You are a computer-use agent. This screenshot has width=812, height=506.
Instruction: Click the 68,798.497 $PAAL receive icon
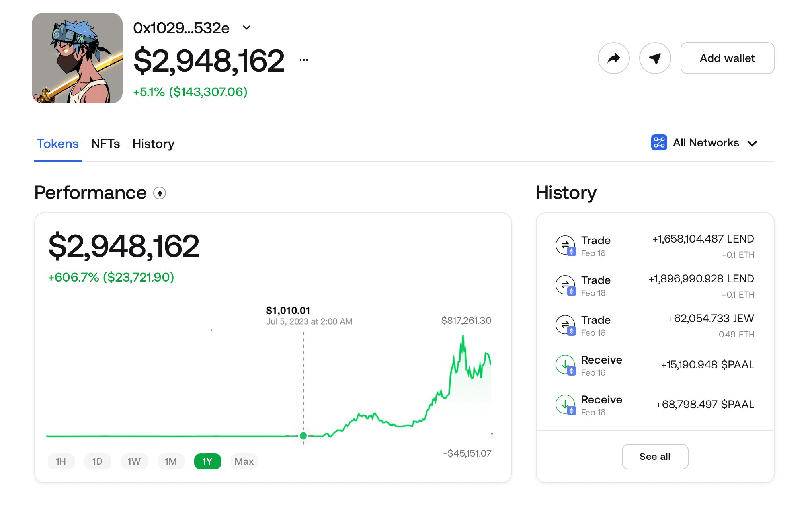(565, 405)
